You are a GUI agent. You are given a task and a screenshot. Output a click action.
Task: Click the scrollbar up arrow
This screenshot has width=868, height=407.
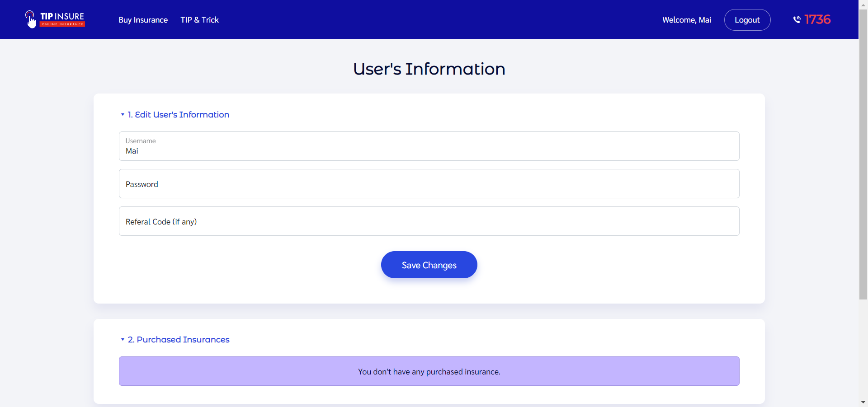point(863,5)
